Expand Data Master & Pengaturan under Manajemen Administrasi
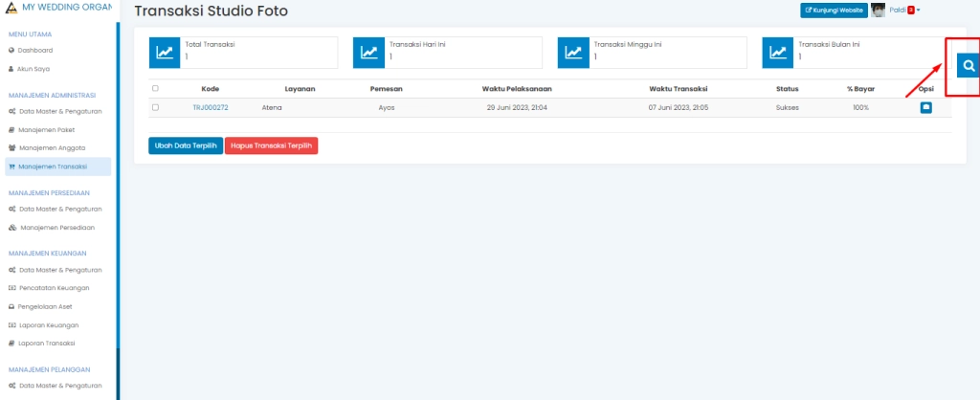 click(60, 111)
